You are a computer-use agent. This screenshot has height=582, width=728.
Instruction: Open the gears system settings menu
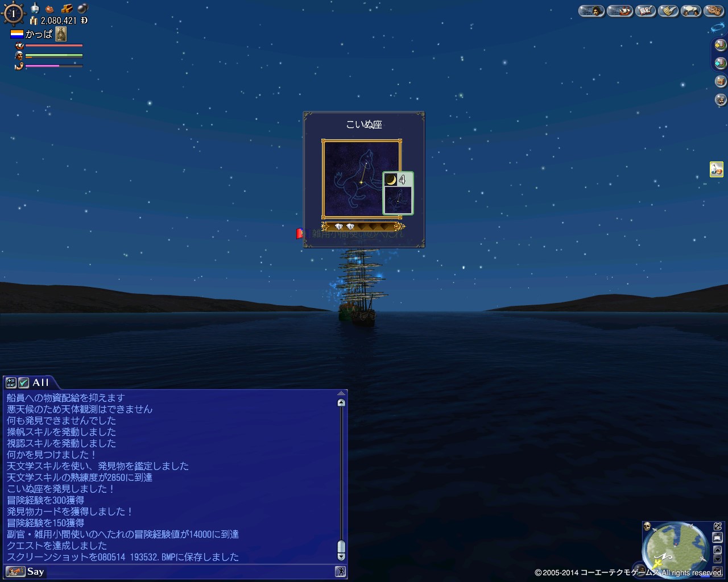click(713, 10)
